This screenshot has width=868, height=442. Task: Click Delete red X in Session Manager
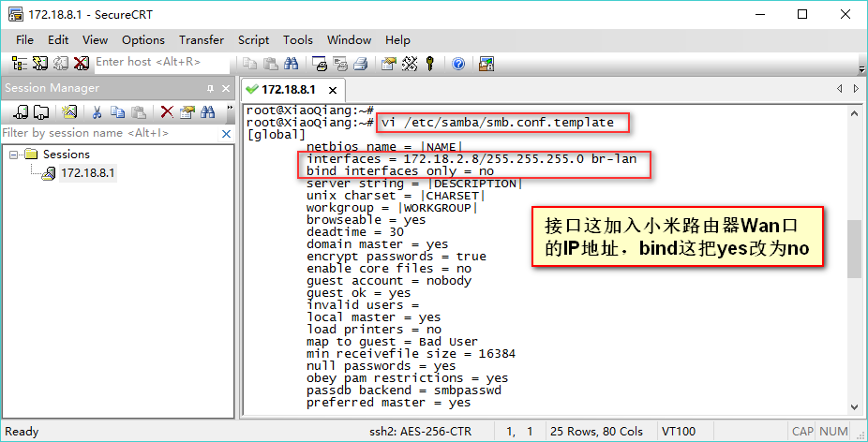click(167, 112)
